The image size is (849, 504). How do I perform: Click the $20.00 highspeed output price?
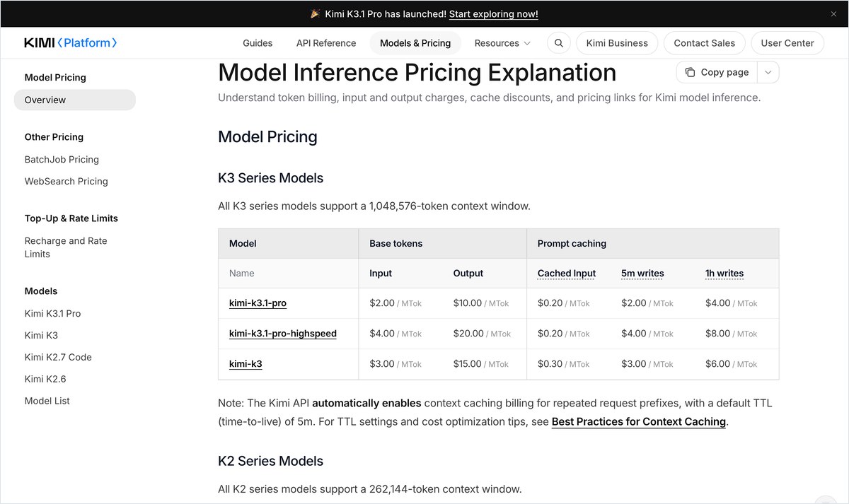coord(468,334)
